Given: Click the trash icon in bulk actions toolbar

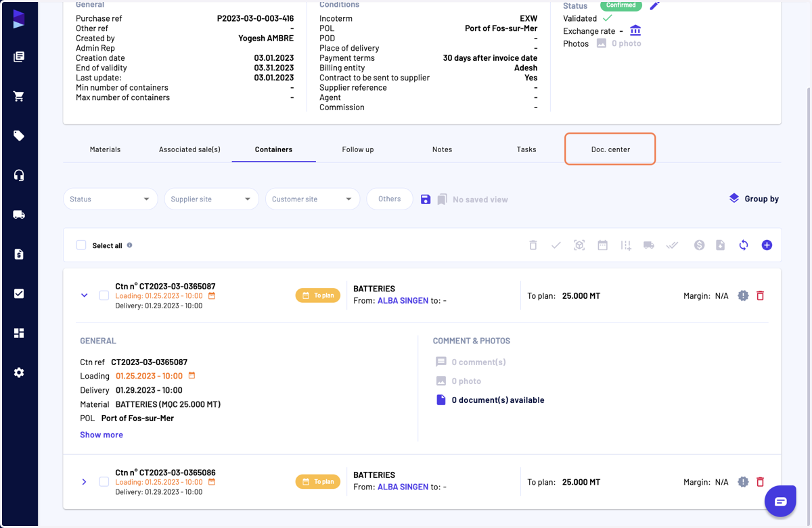Looking at the screenshot, I should (533, 245).
